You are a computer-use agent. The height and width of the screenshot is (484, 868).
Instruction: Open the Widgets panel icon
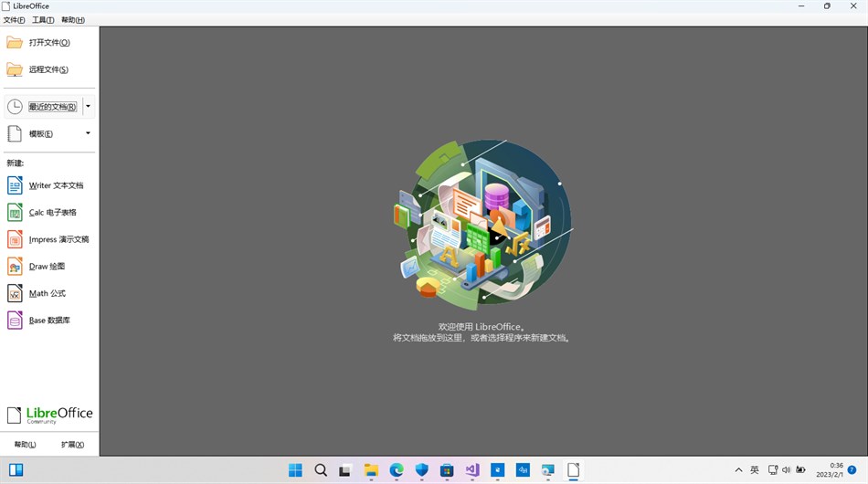pyautogui.click(x=16, y=470)
